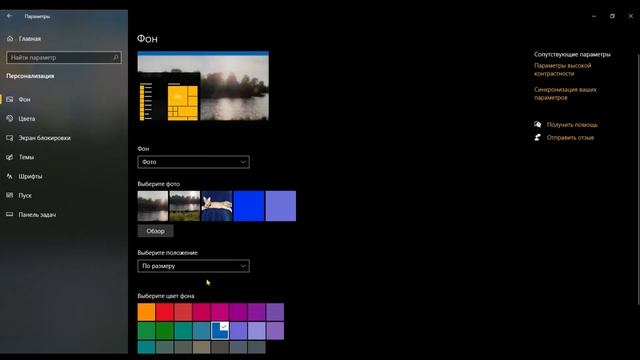The height and width of the screenshot is (360, 640).
Task: Pick the palest lavender color swatch
Action: click(x=256, y=331)
